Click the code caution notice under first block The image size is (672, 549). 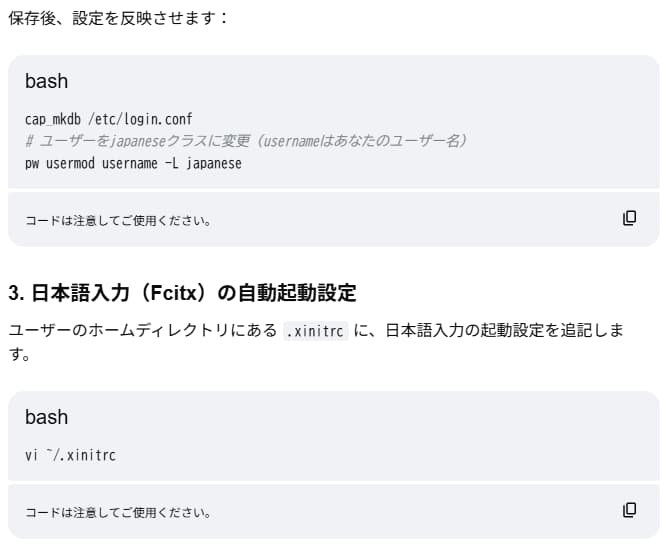point(118,220)
